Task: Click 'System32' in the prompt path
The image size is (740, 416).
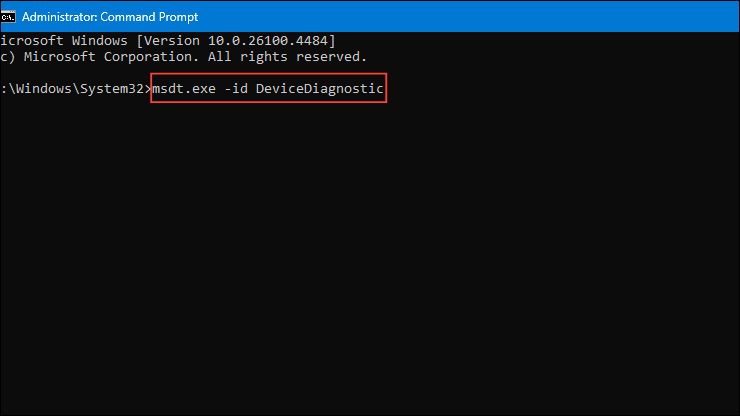Action: click(112, 88)
